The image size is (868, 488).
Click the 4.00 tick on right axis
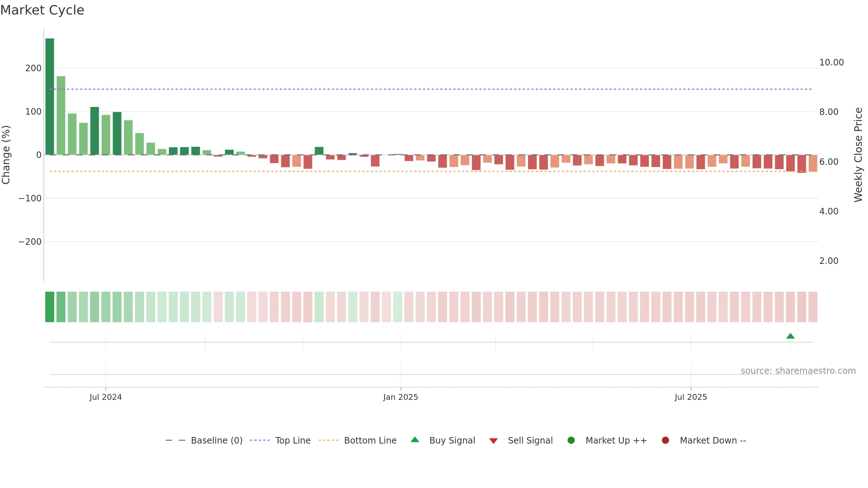(829, 211)
